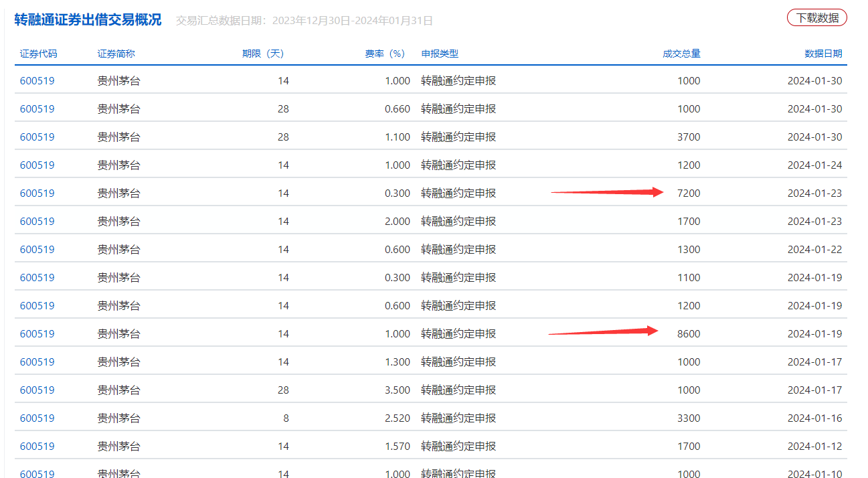
Task: Click the 下载数据 download button
Action: (816, 18)
